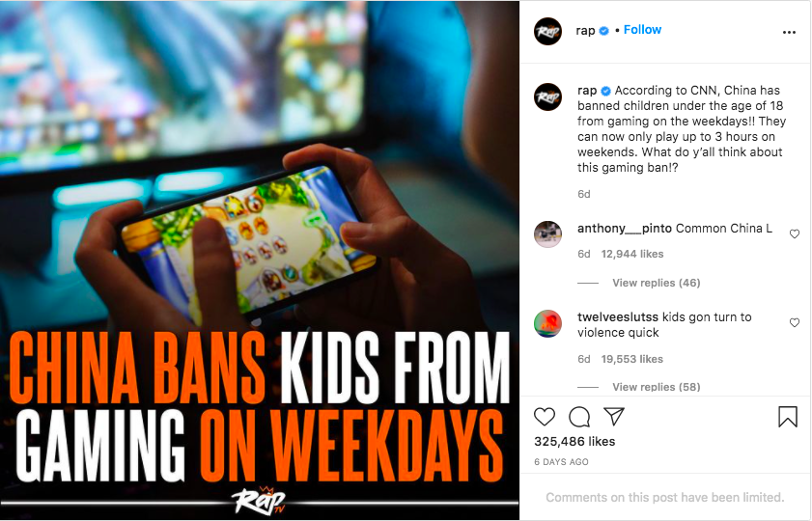This screenshot has width=812, height=521.
Task: Click rap profile avatar in header
Action: coord(547,31)
